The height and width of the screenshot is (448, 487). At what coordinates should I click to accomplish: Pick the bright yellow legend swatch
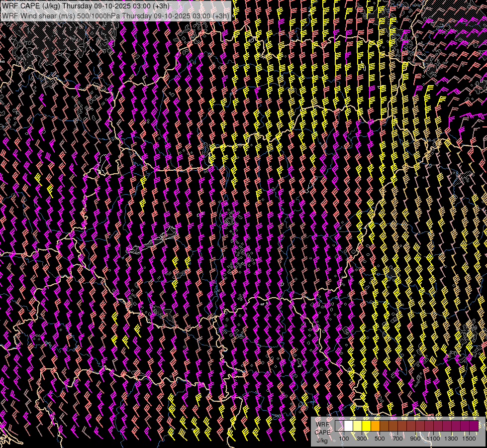[366, 426]
